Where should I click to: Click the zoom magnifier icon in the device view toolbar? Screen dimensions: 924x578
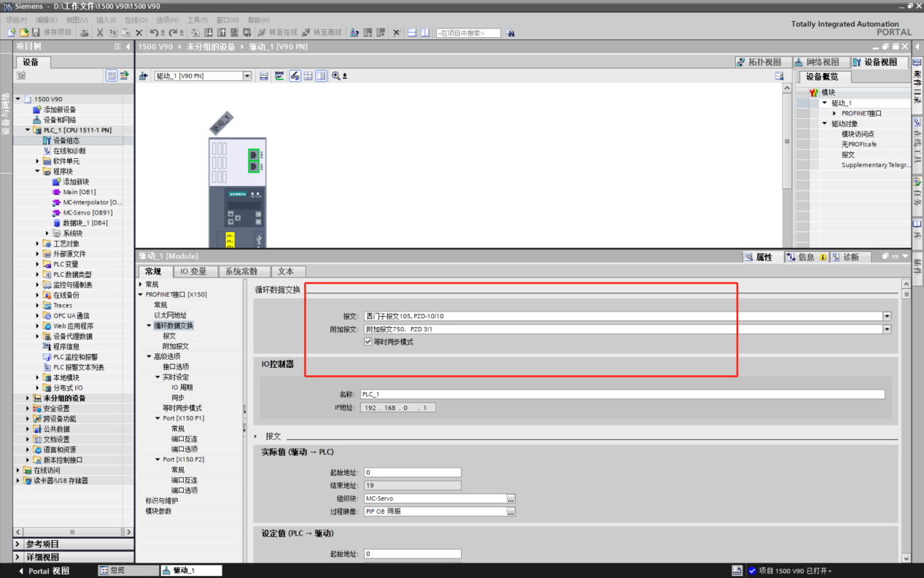pos(336,76)
